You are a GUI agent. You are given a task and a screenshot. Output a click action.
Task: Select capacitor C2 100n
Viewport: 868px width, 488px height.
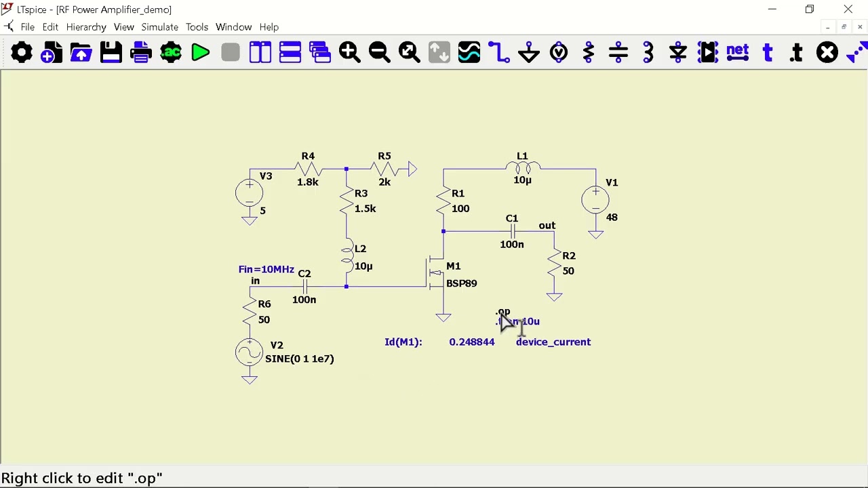point(304,287)
